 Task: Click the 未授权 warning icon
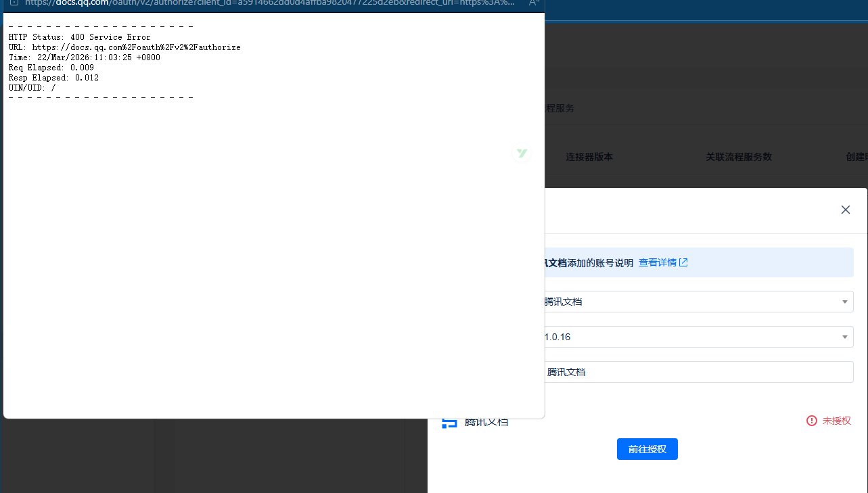(x=812, y=421)
